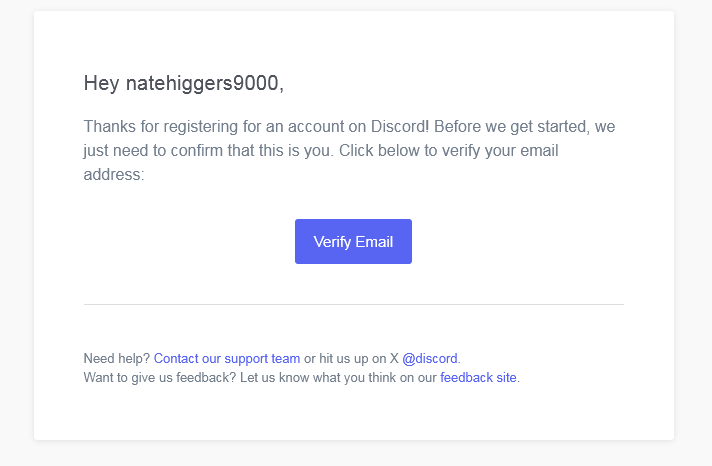Click the standalone "X" in the footer

pos(394,358)
